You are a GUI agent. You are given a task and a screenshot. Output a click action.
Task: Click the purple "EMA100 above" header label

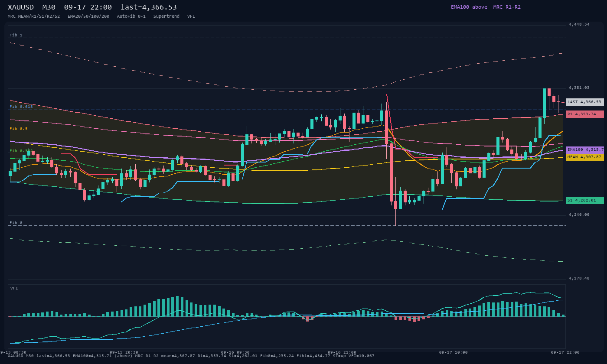[x=469, y=7]
